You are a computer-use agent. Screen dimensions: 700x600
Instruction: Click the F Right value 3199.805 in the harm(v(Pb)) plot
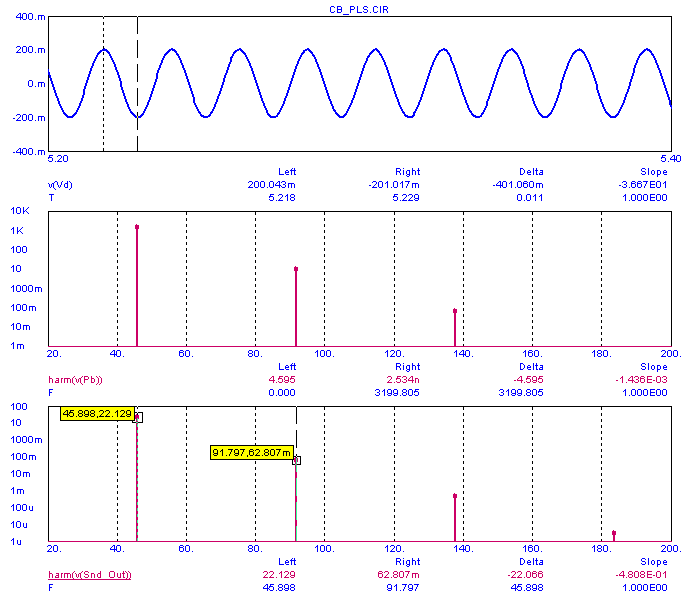click(397, 392)
